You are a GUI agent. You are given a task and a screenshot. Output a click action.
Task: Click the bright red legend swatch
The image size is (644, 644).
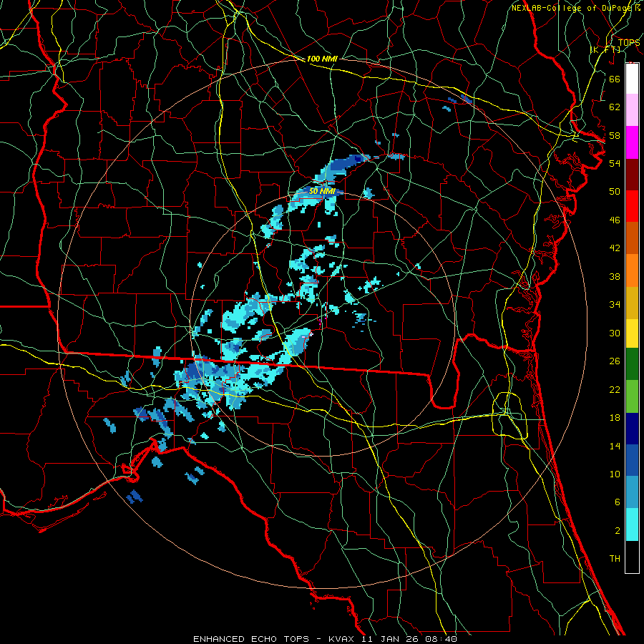(x=632, y=206)
